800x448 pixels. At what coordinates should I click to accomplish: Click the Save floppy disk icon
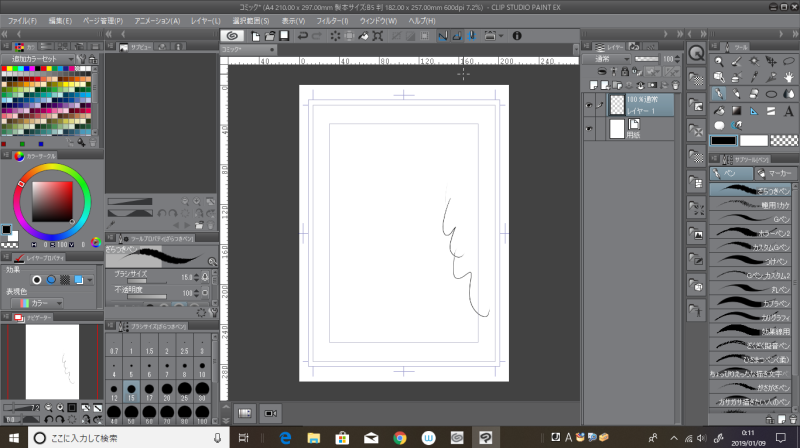click(x=285, y=35)
